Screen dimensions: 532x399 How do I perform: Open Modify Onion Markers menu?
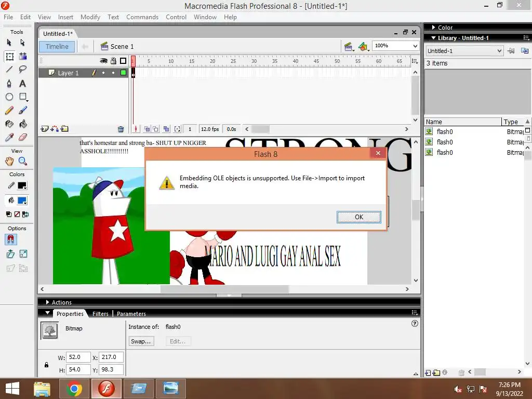[177, 129]
